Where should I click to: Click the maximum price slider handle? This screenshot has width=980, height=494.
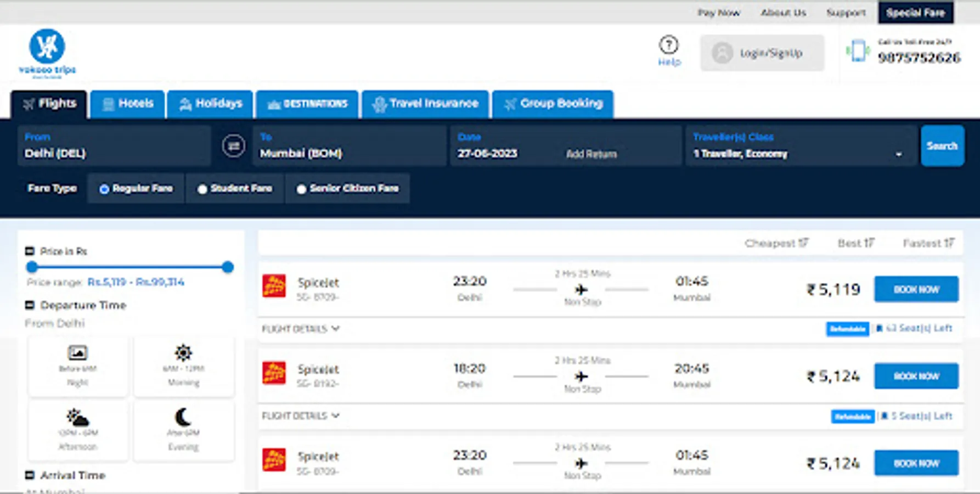click(x=228, y=267)
